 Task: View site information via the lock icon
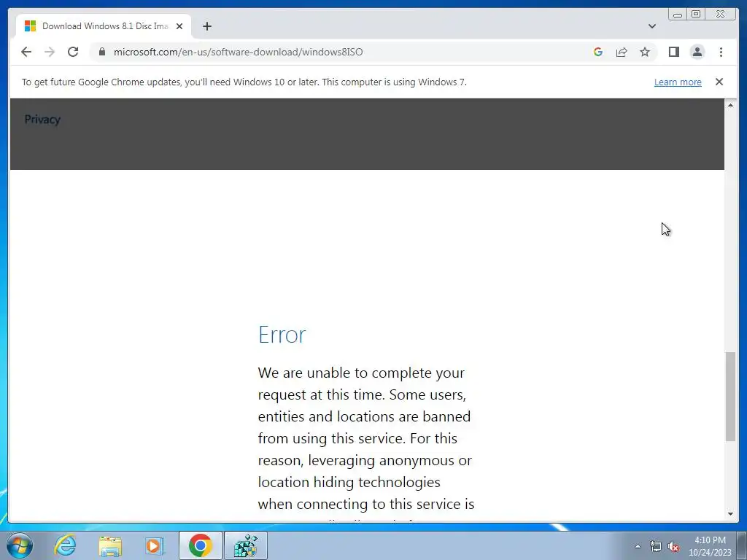(x=101, y=52)
